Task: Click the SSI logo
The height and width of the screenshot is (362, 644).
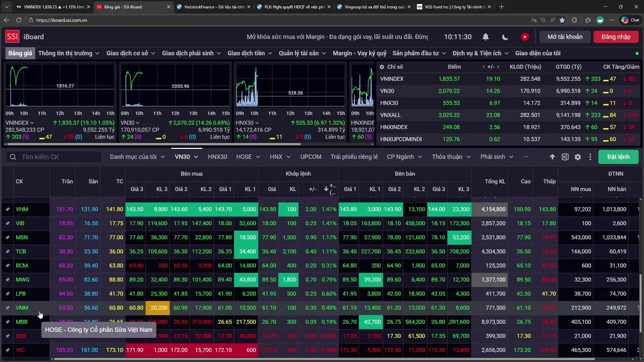Action: click(x=13, y=37)
